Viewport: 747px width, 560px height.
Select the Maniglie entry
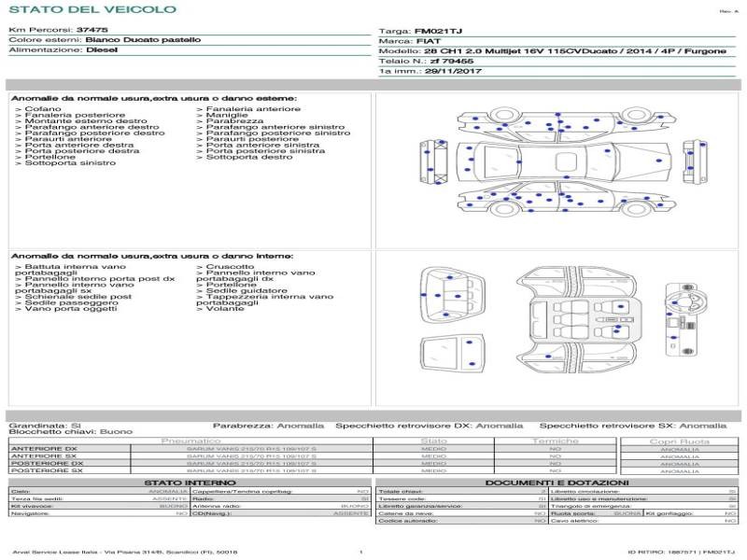pyautogui.click(x=222, y=115)
